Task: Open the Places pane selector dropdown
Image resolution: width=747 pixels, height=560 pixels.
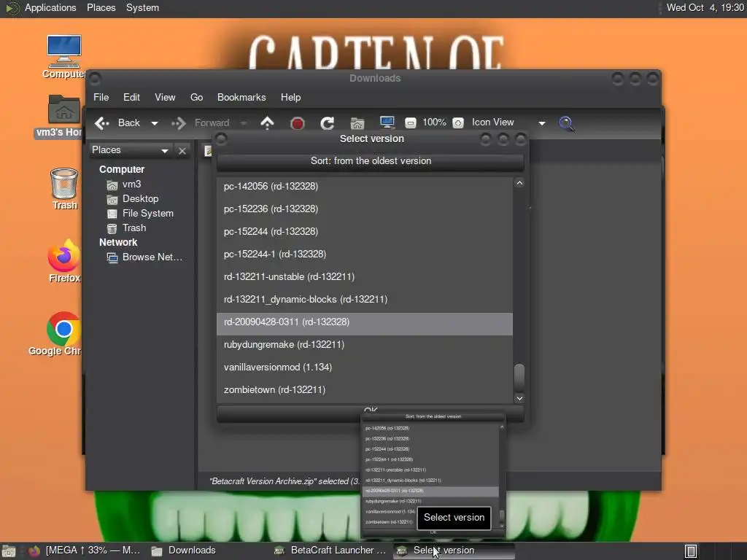Action: [130, 150]
